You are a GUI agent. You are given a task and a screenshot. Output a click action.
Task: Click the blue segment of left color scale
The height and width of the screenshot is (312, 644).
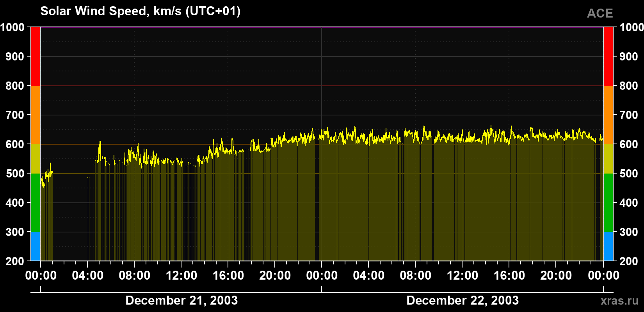coord(36,246)
